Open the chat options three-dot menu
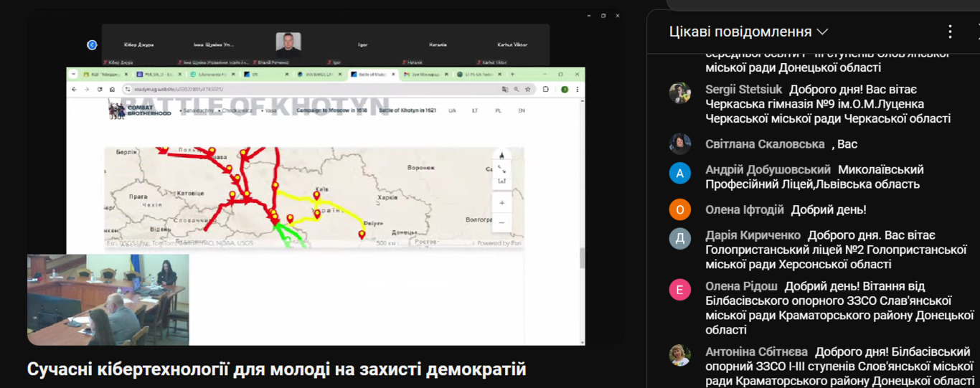This screenshot has width=980, height=388. click(950, 32)
